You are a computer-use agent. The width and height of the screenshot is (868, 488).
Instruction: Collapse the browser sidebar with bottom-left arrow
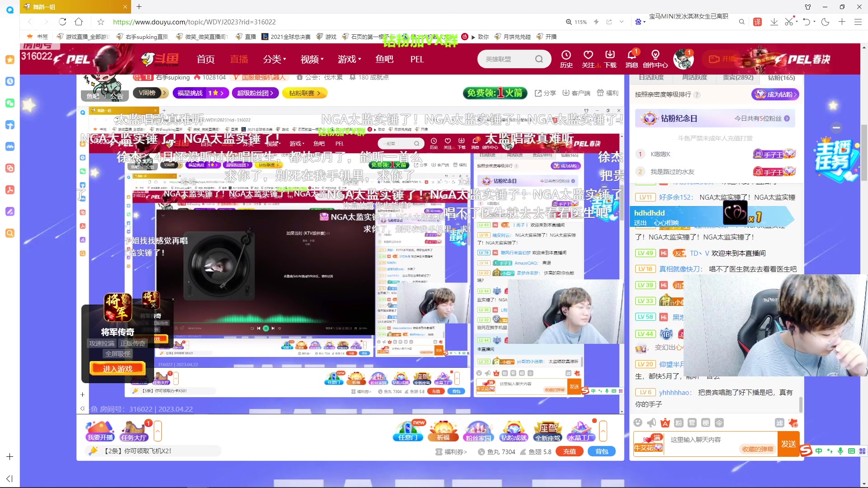coord(9,479)
